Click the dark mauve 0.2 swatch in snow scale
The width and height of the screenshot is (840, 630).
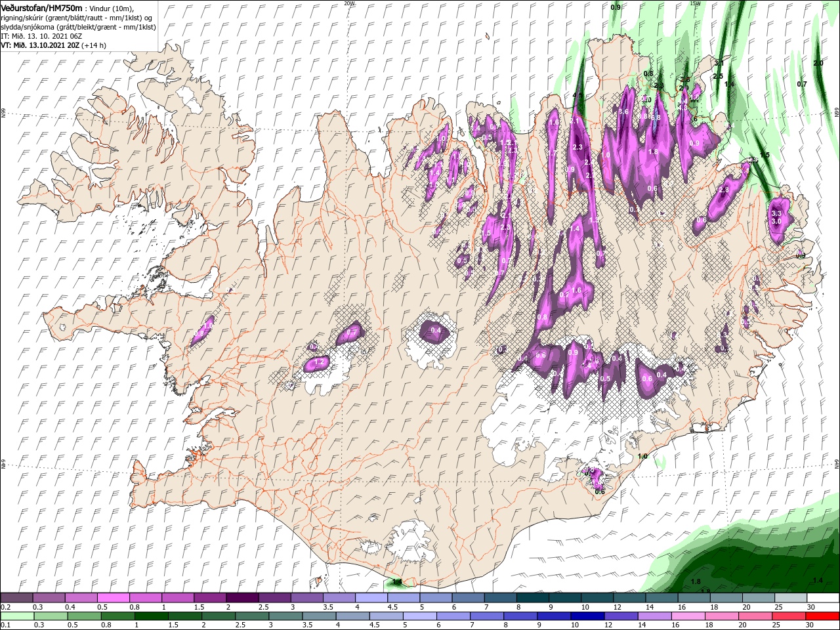click(x=16, y=598)
